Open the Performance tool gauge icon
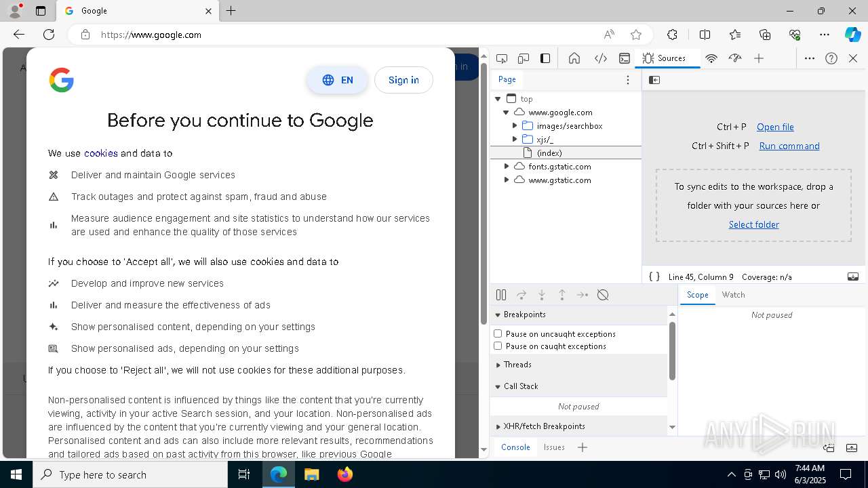 coord(735,58)
